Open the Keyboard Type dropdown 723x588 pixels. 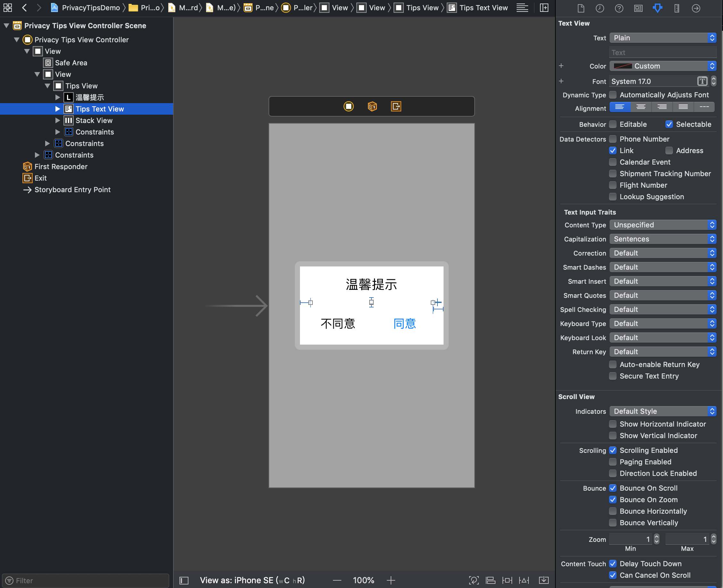[x=662, y=323]
